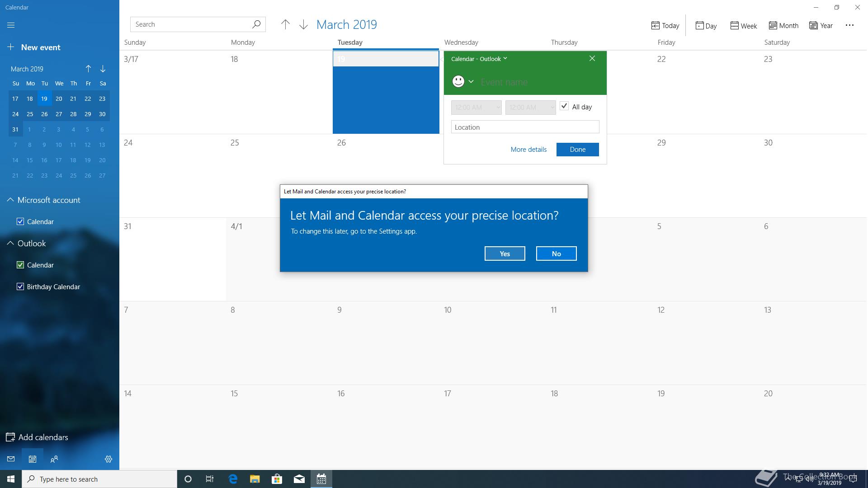The height and width of the screenshot is (488, 868).
Task: Switch to Week view
Action: point(743,25)
